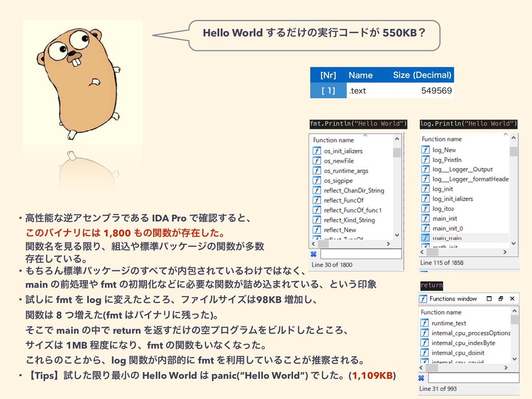The height and width of the screenshot is (399, 532).
Task: Click function icon beside internal_cpu_indexByte
Action: click(424, 343)
